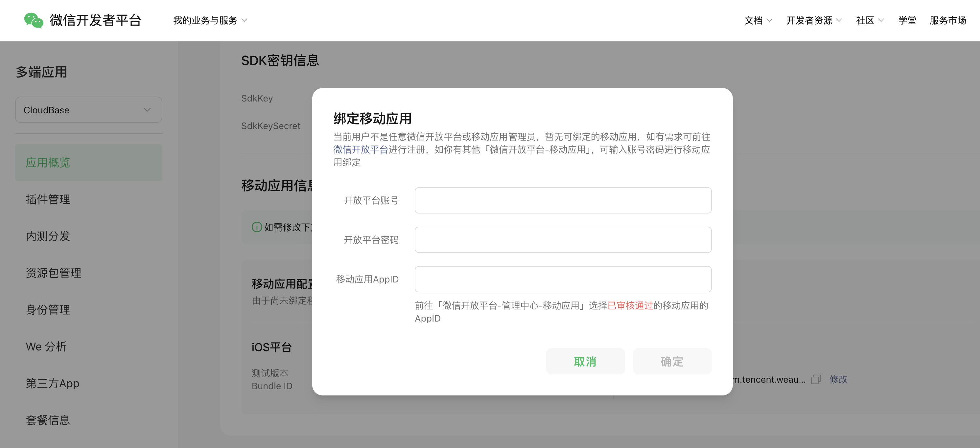Image resolution: width=980 pixels, height=448 pixels.
Task: Click the SdkKeySecret label
Action: 270,126
